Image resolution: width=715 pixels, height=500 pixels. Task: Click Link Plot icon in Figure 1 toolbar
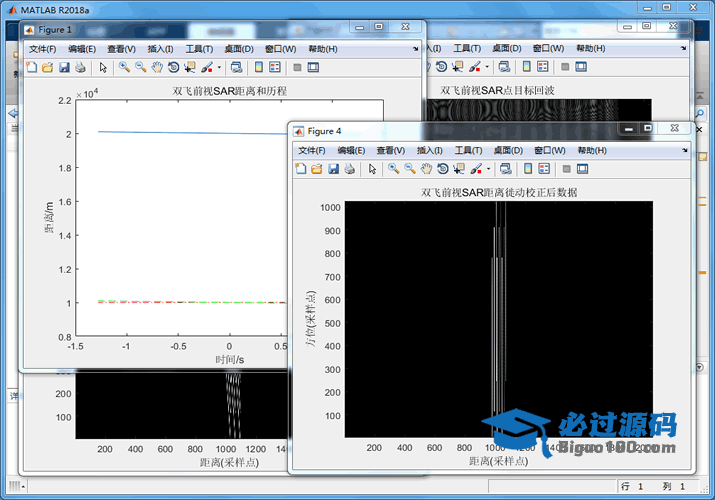[236, 67]
